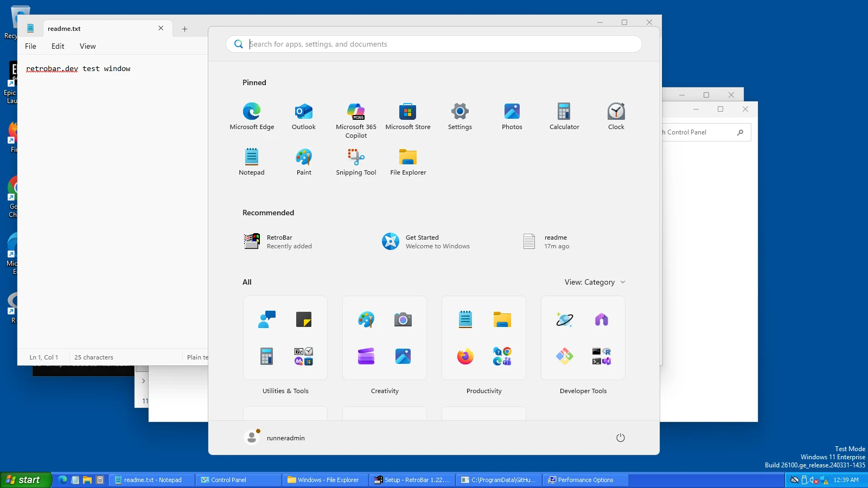Open the Clock app
Screen dimensions: 868x488
coord(616,116)
